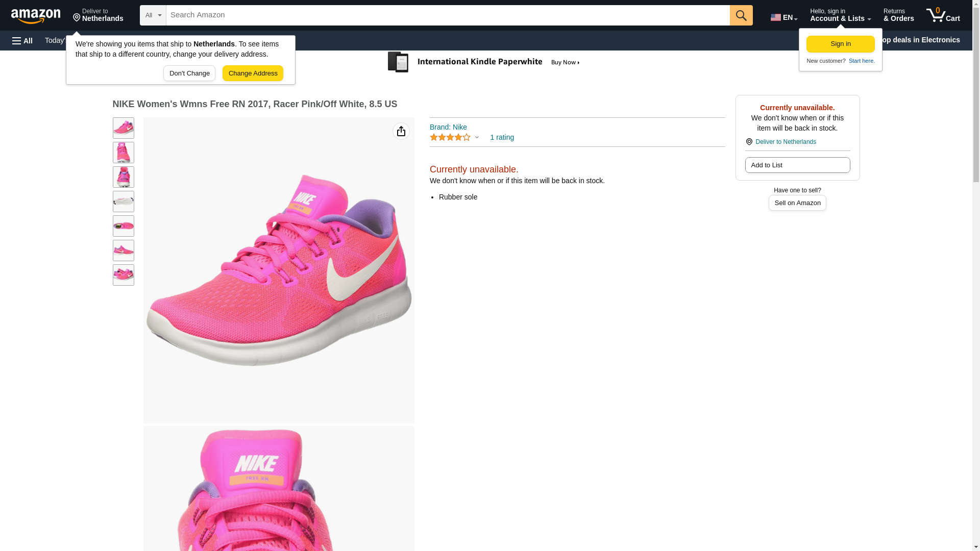Click the Start here link
Viewport: 980px width, 551px height.
coord(861,61)
